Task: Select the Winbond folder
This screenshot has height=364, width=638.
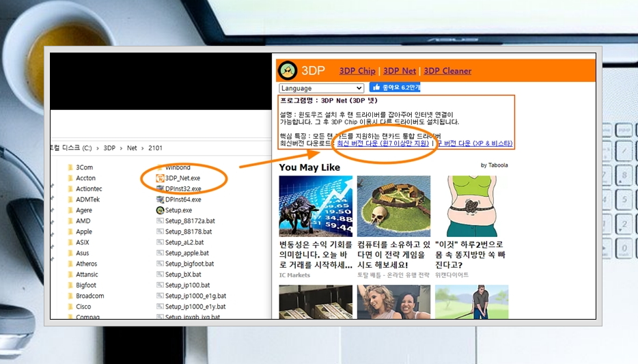Action: tap(174, 167)
